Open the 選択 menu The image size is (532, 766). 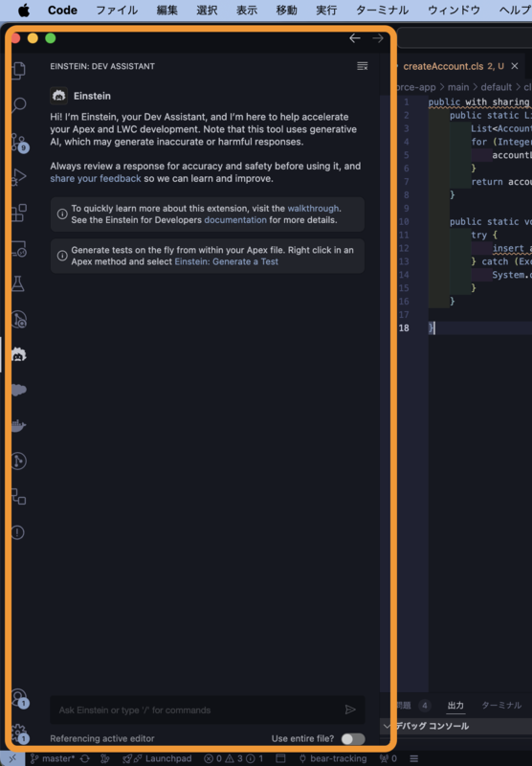[207, 11]
